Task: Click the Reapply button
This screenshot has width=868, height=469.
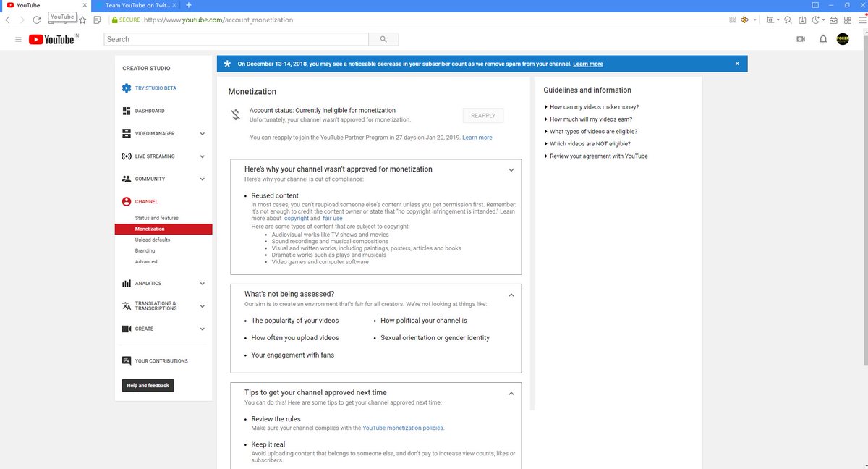Action: [483, 116]
